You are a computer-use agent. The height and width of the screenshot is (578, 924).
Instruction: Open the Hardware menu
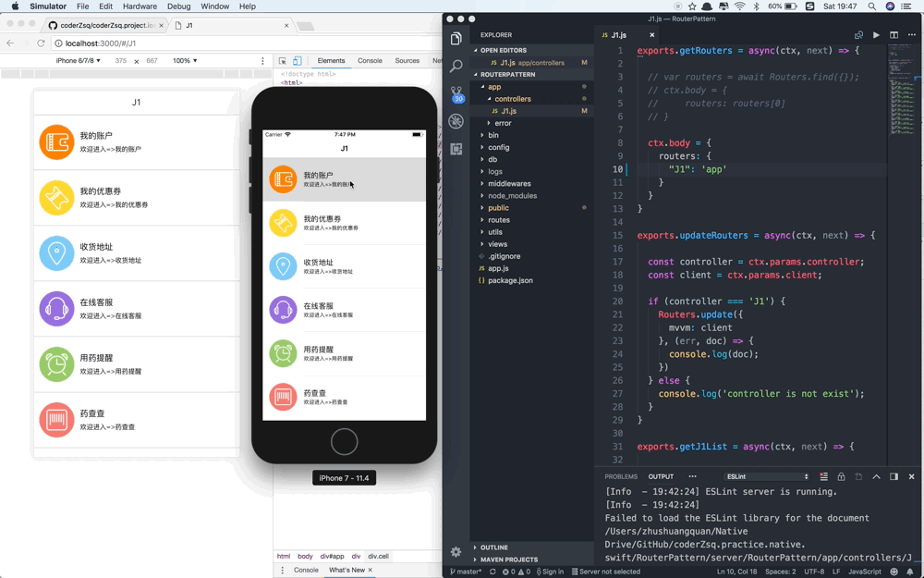click(x=140, y=6)
